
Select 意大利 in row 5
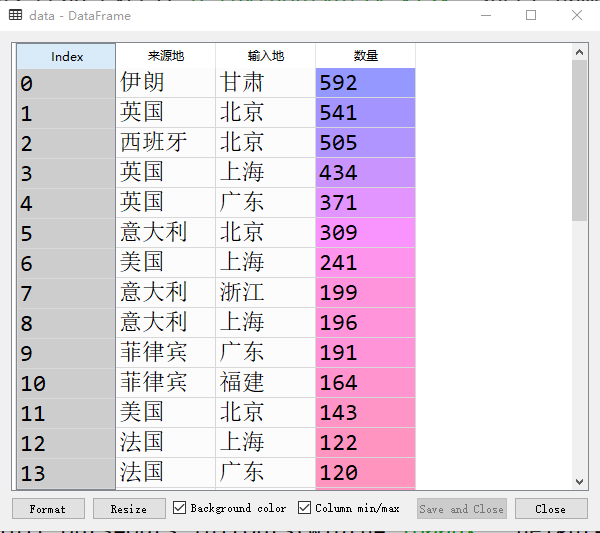coord(166,233)
